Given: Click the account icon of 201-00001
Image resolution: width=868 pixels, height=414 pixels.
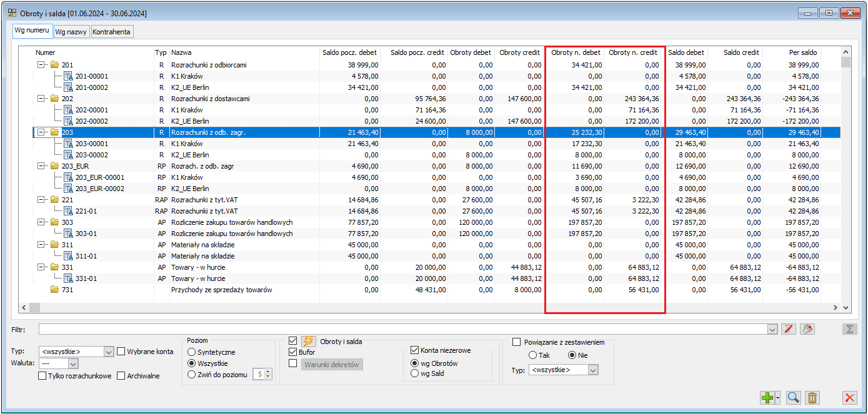Looking at the screenshot, I should point(69,76).
